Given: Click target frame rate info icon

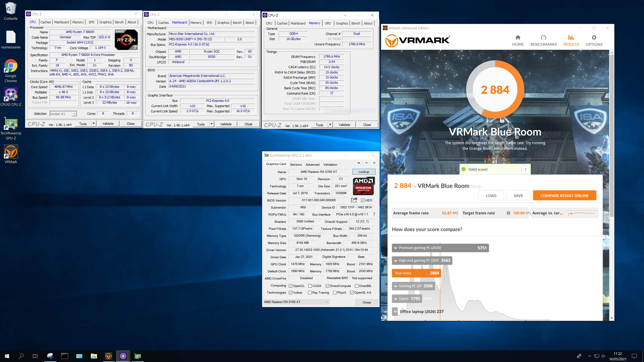Looking at the screenshot, I should point(508,213).
